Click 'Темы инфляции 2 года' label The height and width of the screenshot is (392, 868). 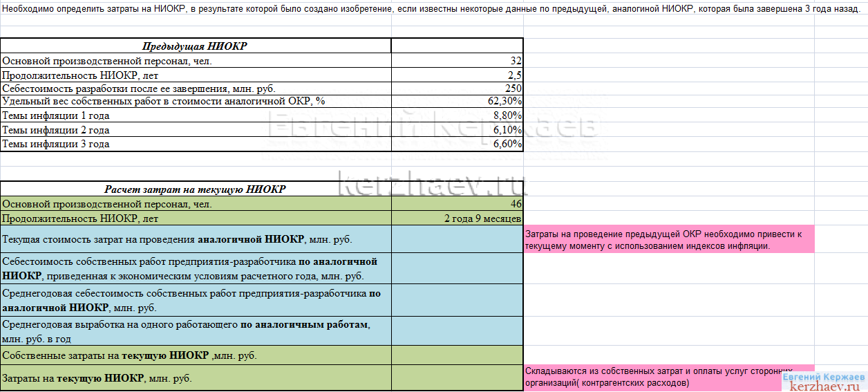click(x=56, y=130)
